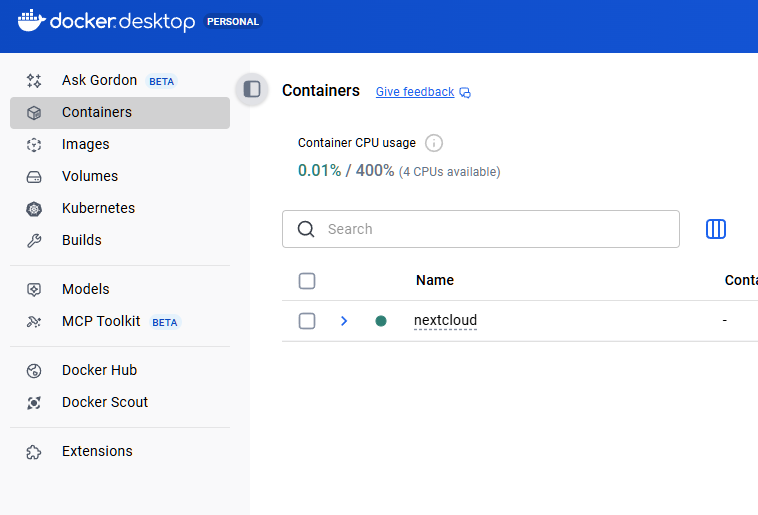Click the Docker Scout icon
Screen dimensions: 758x515
point(34,403)
